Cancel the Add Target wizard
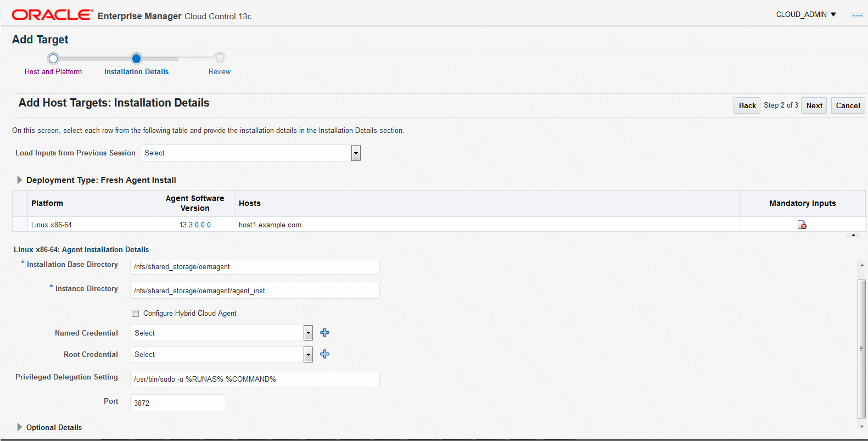The height and width of the screenshot is (441, 868). pyautogui.click(x=848, y=105)
